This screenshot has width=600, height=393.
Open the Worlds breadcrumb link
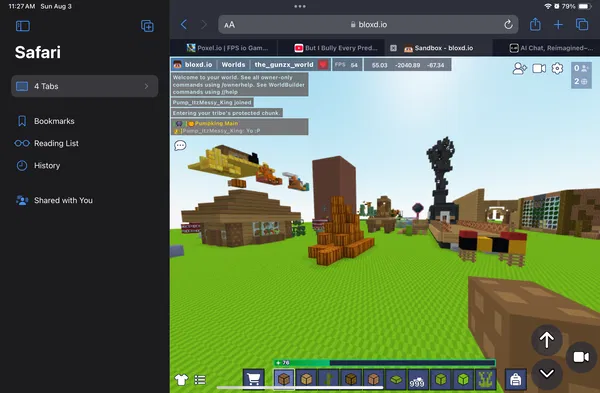[x=233, y=65]
